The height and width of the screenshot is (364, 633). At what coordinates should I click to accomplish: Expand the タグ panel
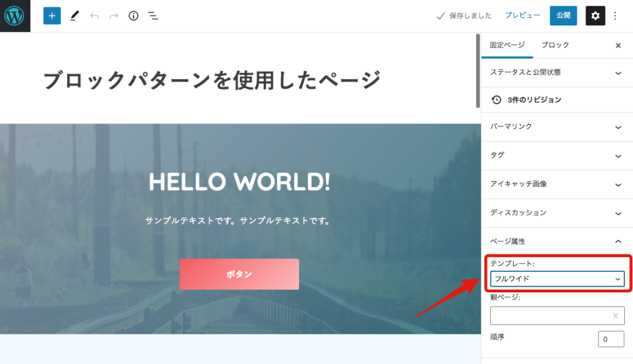[557, 155]
